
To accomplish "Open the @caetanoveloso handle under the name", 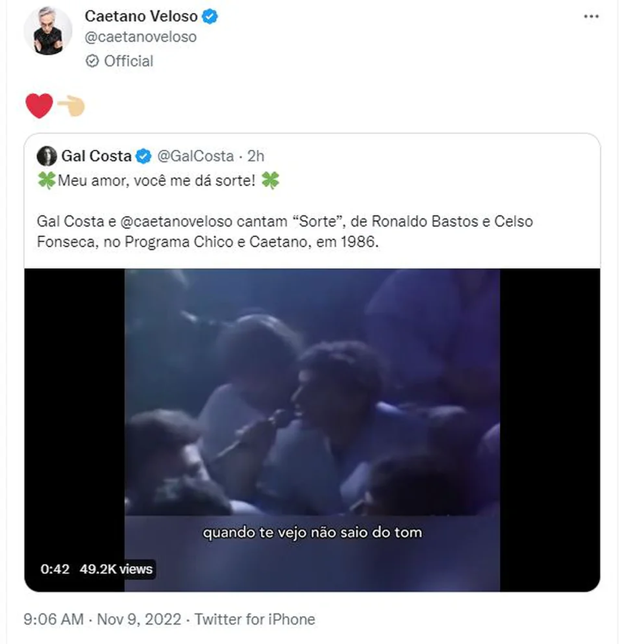I will coord(141,37).
